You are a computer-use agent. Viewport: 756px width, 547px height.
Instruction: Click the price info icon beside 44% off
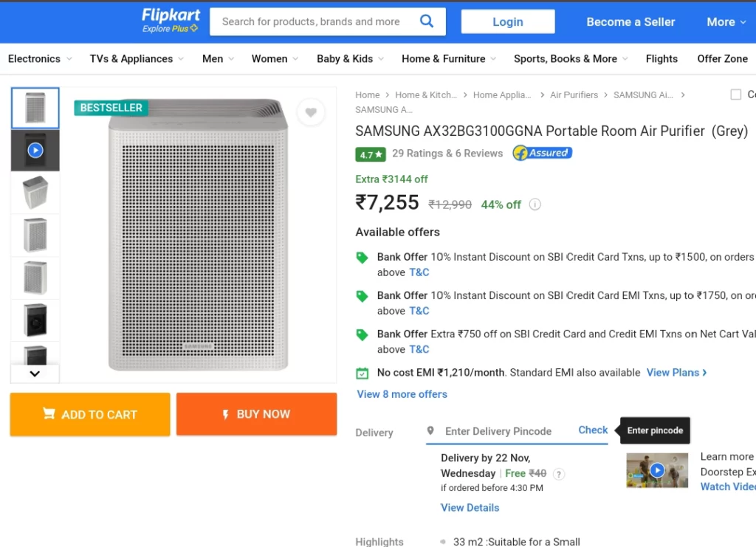click(x=535, y=204)
